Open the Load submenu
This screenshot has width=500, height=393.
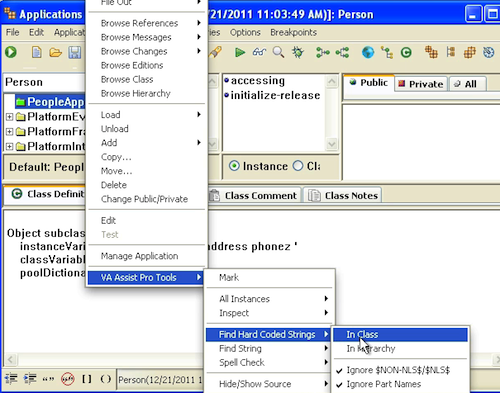147,115
